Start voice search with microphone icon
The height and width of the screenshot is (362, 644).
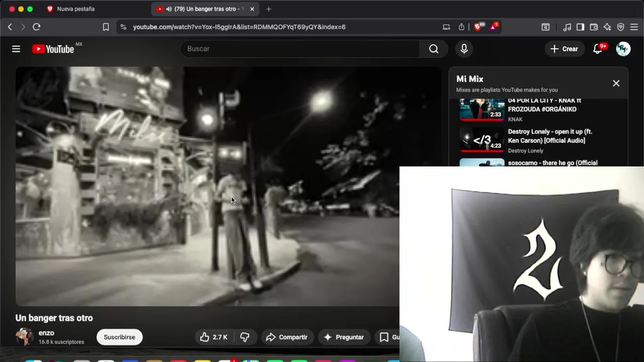464,49
